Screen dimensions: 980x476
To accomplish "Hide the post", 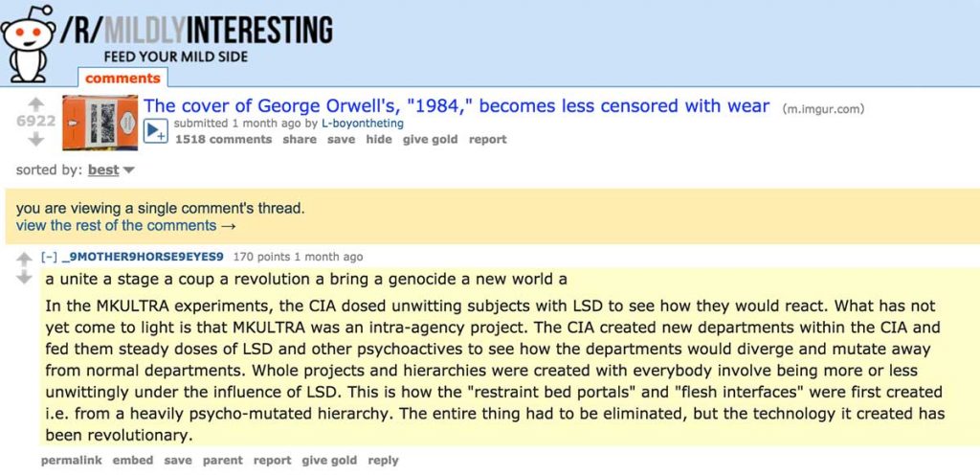I will click(x=379, y=140).
